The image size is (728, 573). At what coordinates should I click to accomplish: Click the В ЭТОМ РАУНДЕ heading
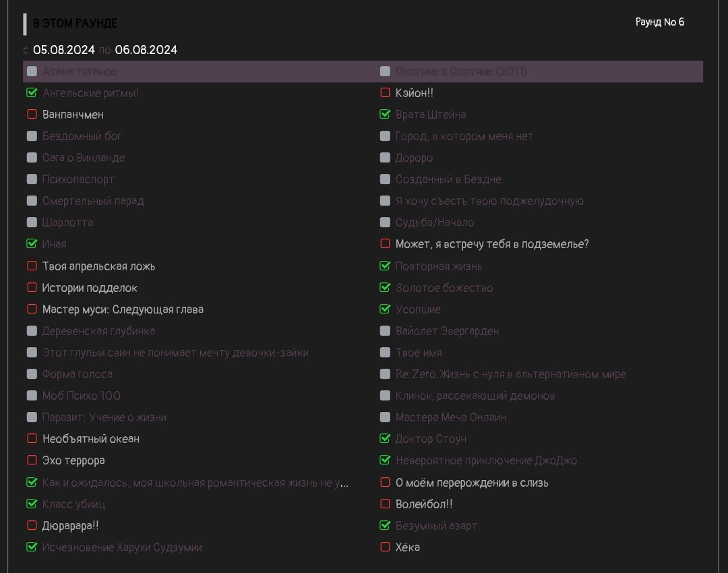pos(75,24)
